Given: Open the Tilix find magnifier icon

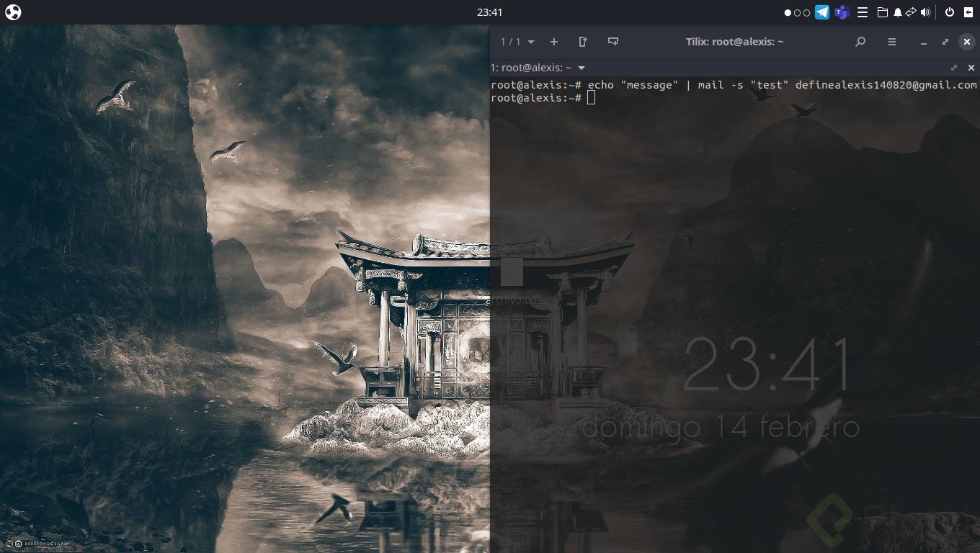Looking at the screenshot, I should click(860, 42).
